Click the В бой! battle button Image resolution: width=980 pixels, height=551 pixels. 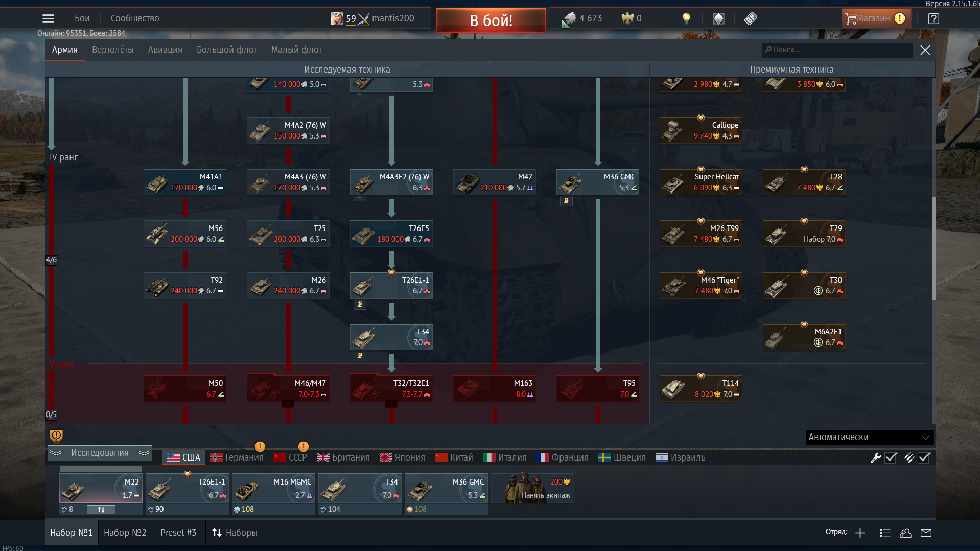point(491,20)
